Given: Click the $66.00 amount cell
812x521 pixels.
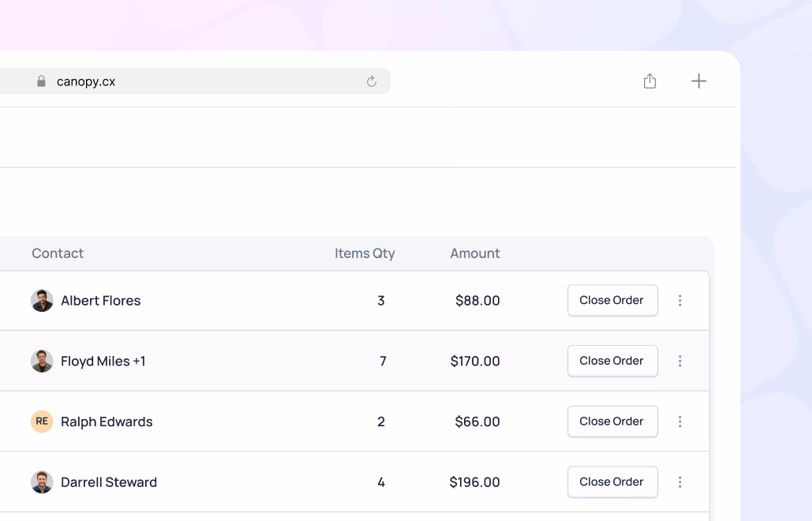Looking at the screenshot, I should [477, 422].
